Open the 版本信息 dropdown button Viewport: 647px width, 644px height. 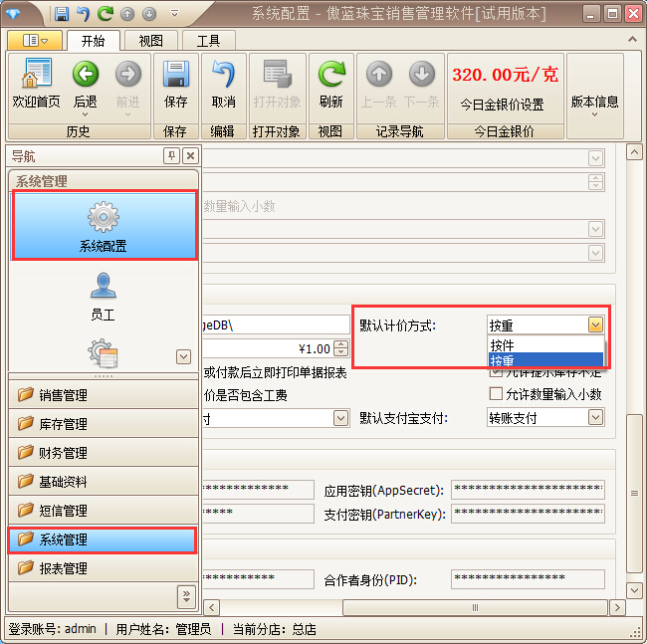coord(594,103)
